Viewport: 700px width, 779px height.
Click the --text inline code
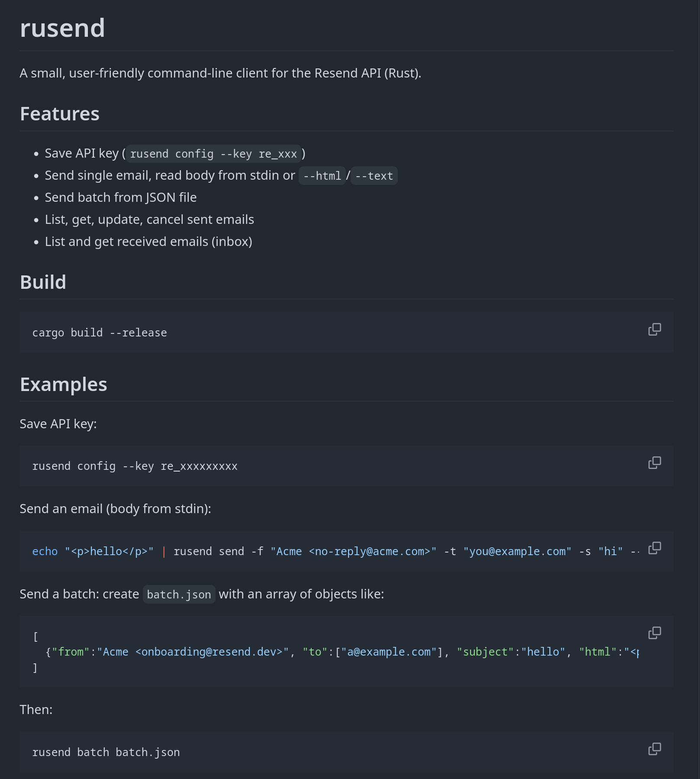pyautogui.click(x=374, y=176)
